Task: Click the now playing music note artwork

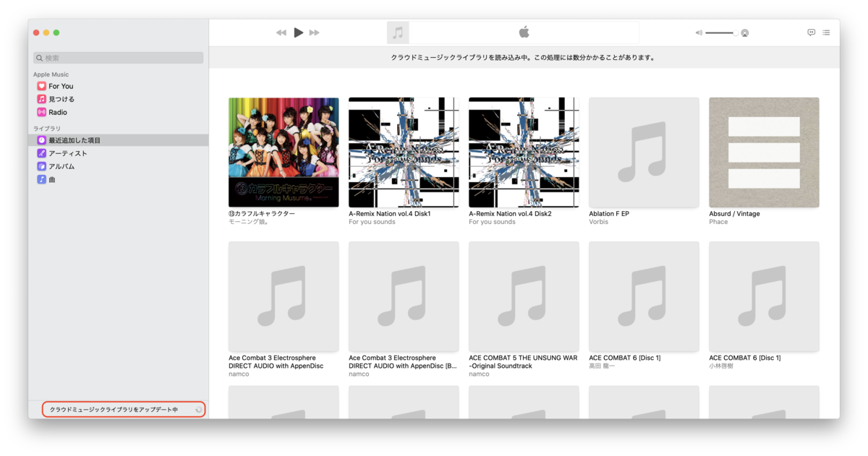Action: pos(398,33)
